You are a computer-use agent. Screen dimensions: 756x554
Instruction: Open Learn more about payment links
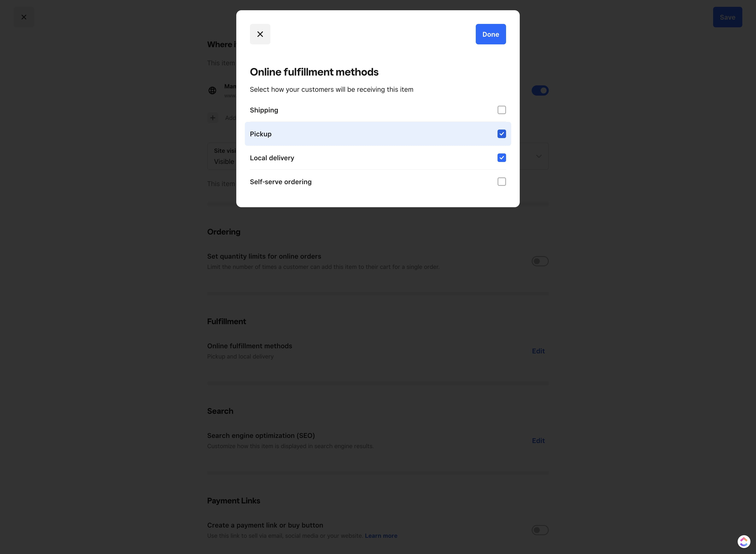381,536
